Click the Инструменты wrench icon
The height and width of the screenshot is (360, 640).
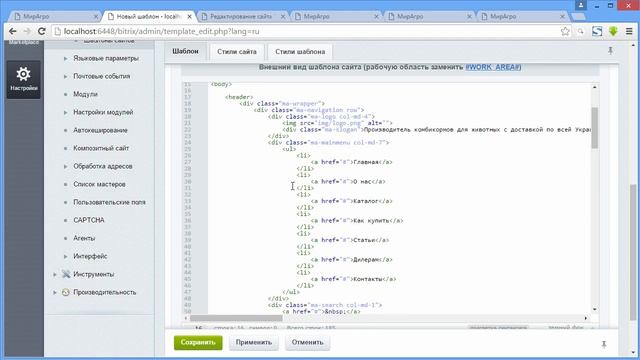point(66,274)
